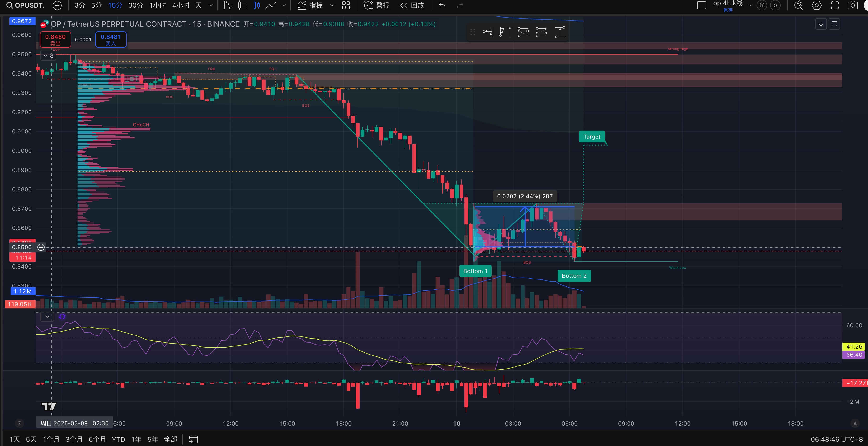Toggle the layout square checkbox icon
Viewport: 868px width, 446px height.
702,5
